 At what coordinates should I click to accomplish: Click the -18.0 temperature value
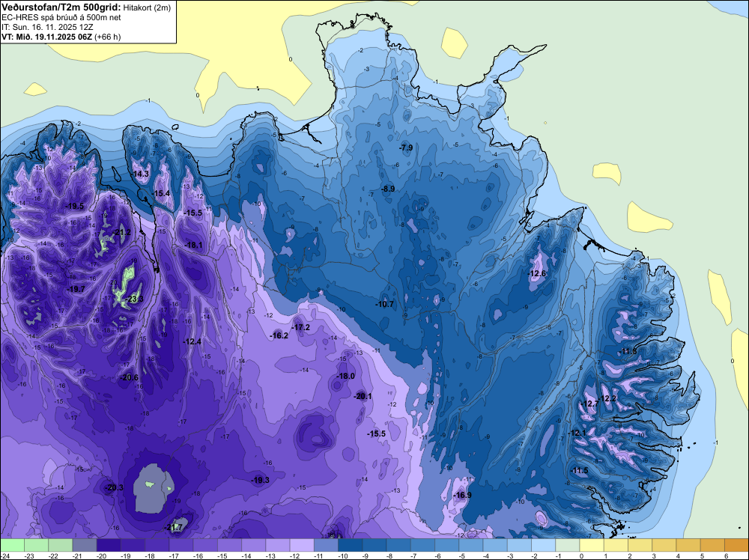(345, 376)
